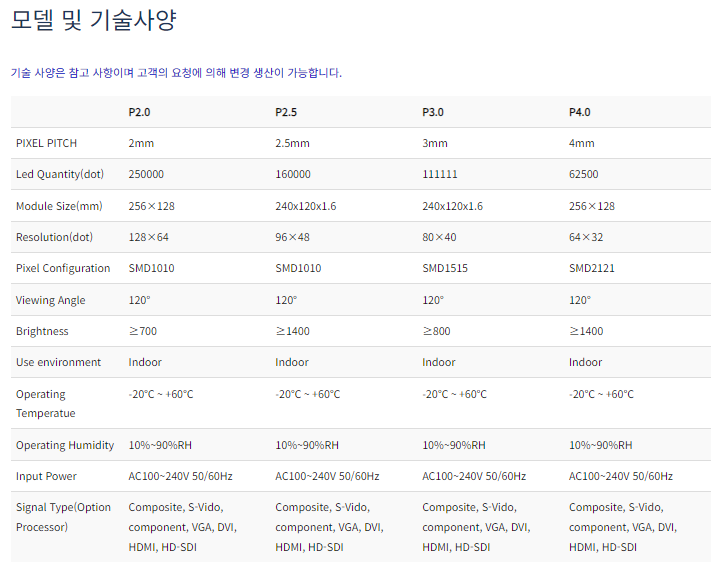Viewport: 725px width, 587px height.
Task: Click the P3.0 column header
Action: coord(433,112)
